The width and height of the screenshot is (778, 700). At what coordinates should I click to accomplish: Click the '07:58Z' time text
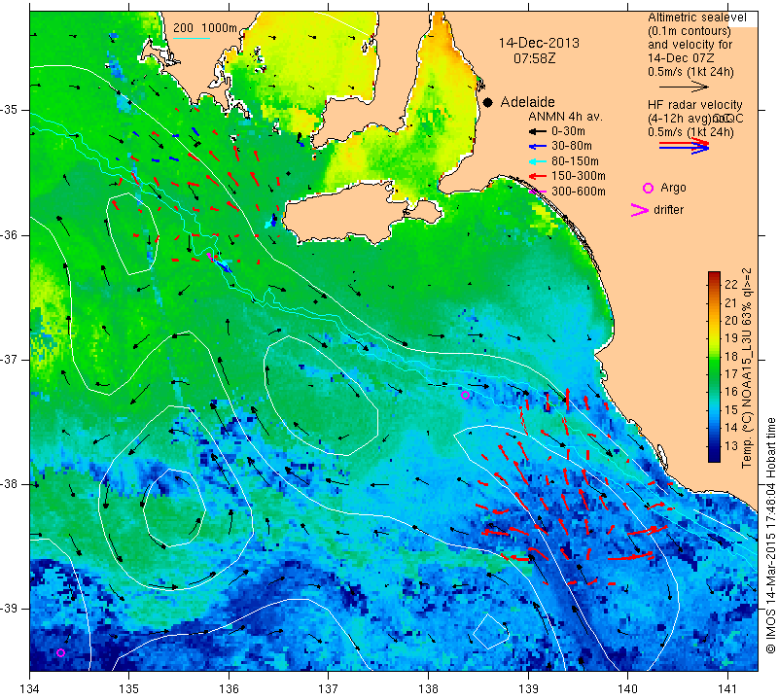(x=534, y=58)
